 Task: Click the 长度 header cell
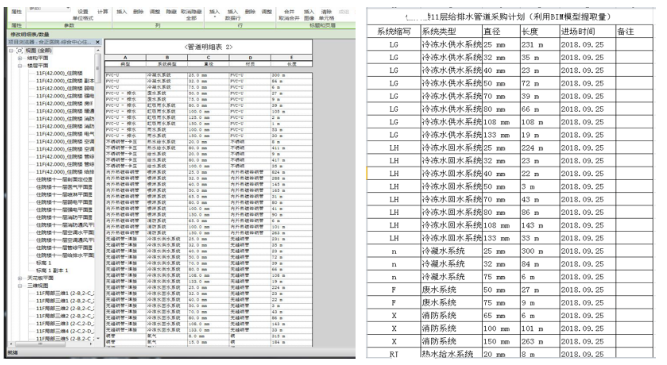click(x=540, y=31)
